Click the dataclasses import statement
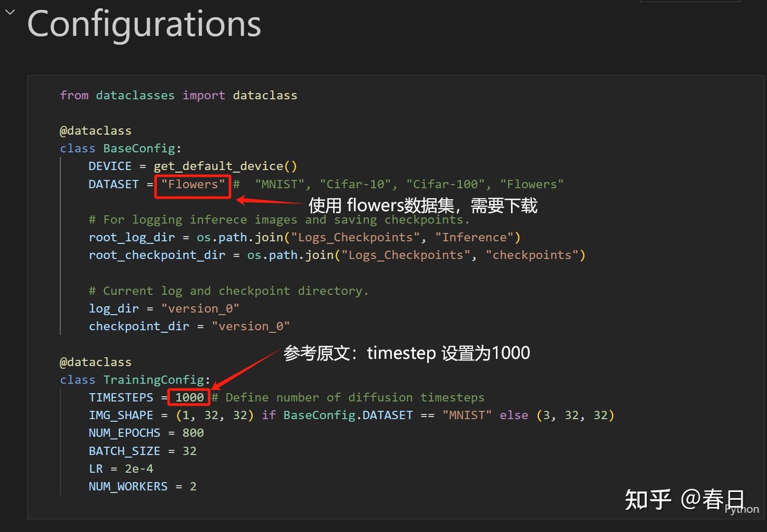767x532 pixels. click(178, 95)
